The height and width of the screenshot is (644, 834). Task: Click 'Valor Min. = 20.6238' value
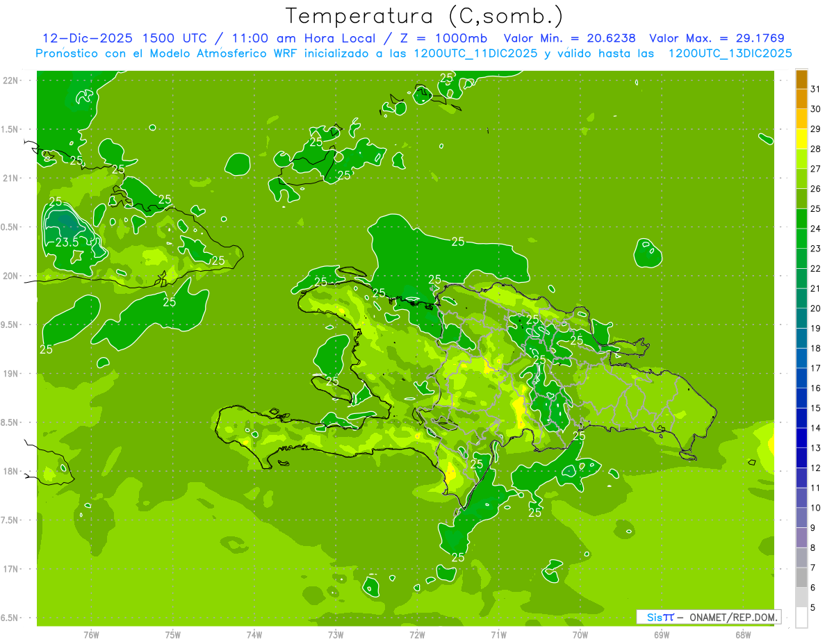point(569,38)
